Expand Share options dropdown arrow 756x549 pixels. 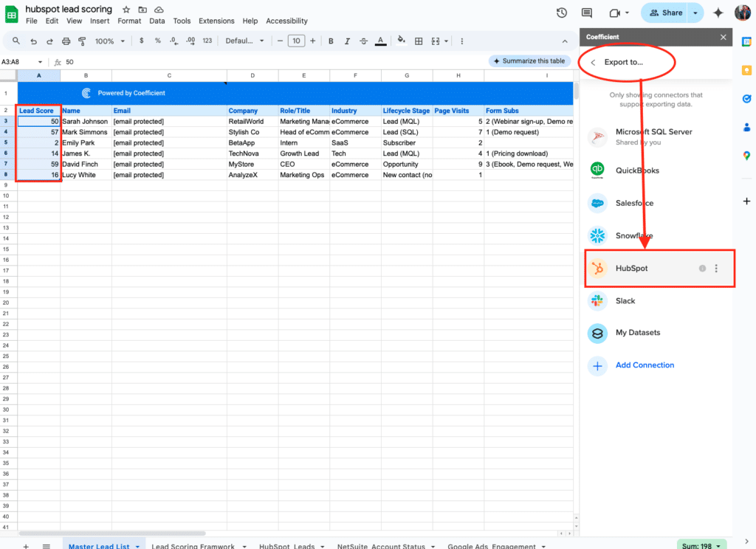tap(695, 13)
